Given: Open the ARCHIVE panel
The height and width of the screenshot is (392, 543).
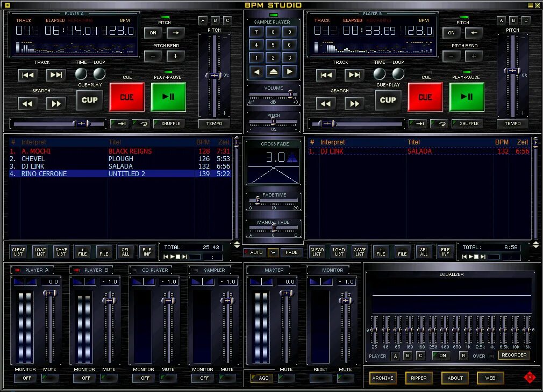Looking at the screenshot, I should (383, 378).
